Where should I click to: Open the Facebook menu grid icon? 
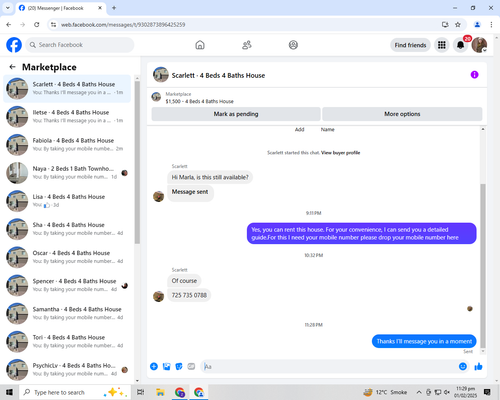pyautogui.click(x=442, y=45)
